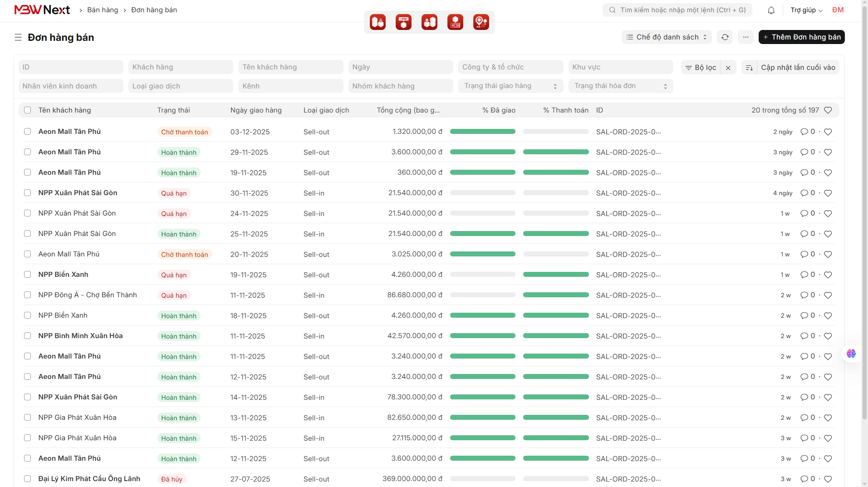Open the NPP Bình Minh Xuân Hòa order

click(80, 336)
